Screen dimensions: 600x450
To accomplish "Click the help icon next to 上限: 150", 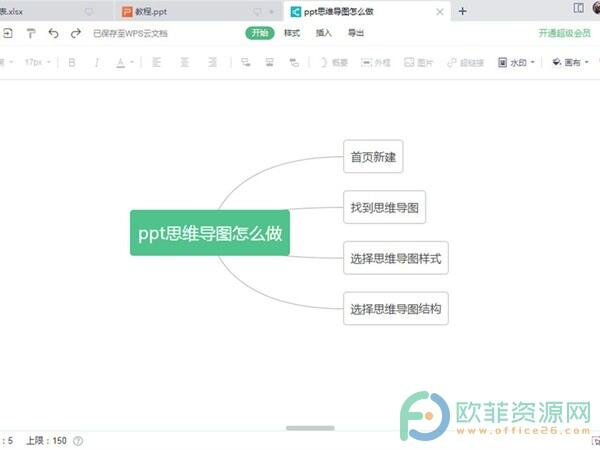I will tap(78, 441).
